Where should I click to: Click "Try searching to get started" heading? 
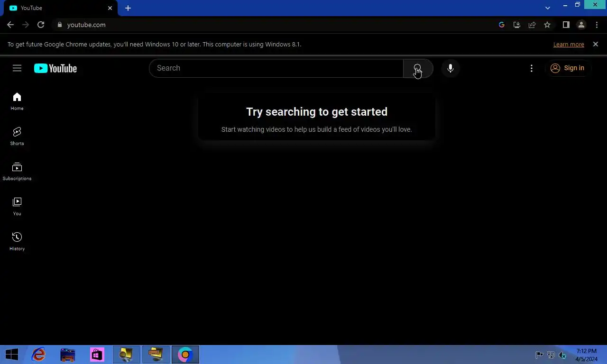(317, 112)
